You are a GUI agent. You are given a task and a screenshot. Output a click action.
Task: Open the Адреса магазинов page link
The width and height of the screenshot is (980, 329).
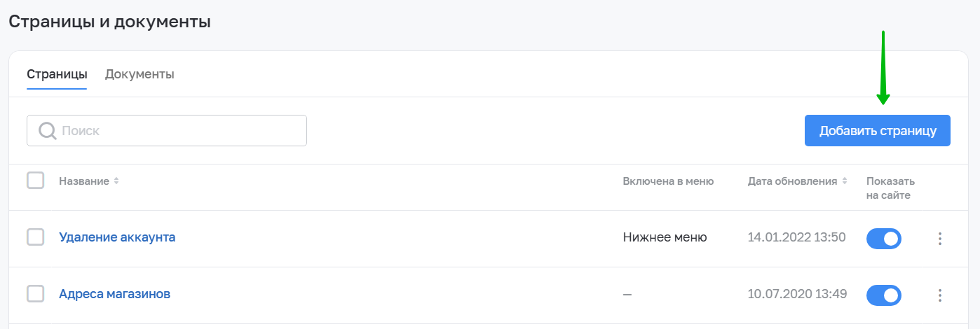[114, 294]
